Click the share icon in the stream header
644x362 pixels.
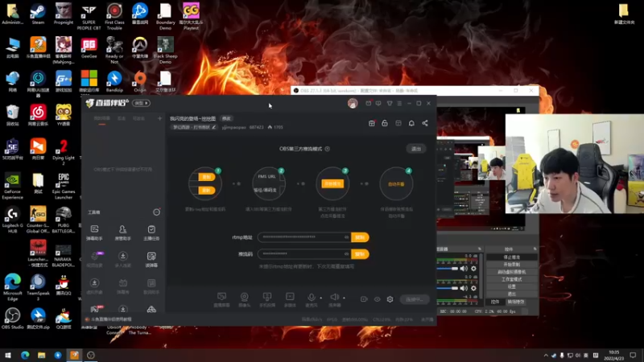click(x=425, y=123)
